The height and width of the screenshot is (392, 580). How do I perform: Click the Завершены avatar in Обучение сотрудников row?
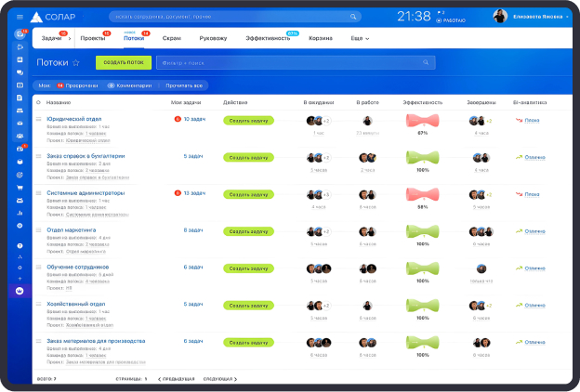[481, 268]
